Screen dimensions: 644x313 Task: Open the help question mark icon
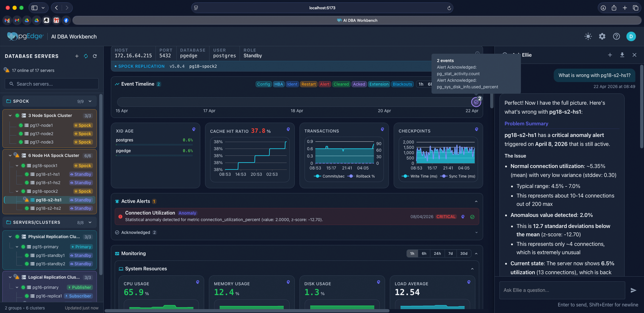616,36
